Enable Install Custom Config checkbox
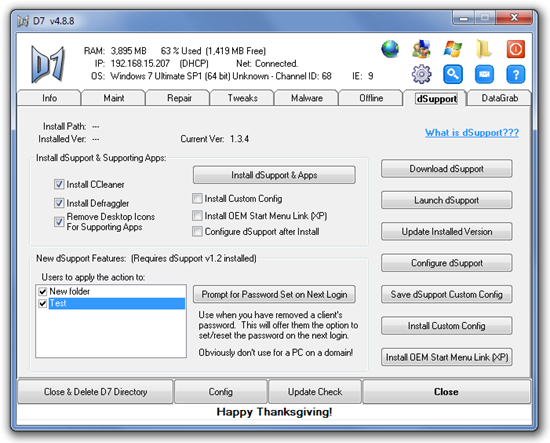Viewport: 550px width, 443px height. point(197,199)
